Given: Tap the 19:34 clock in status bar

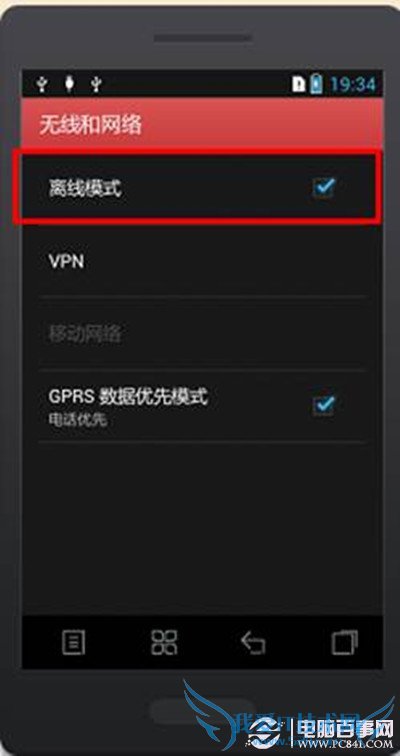Looking at the screenshot, I should pyautogui.click(x=353, y=85).
